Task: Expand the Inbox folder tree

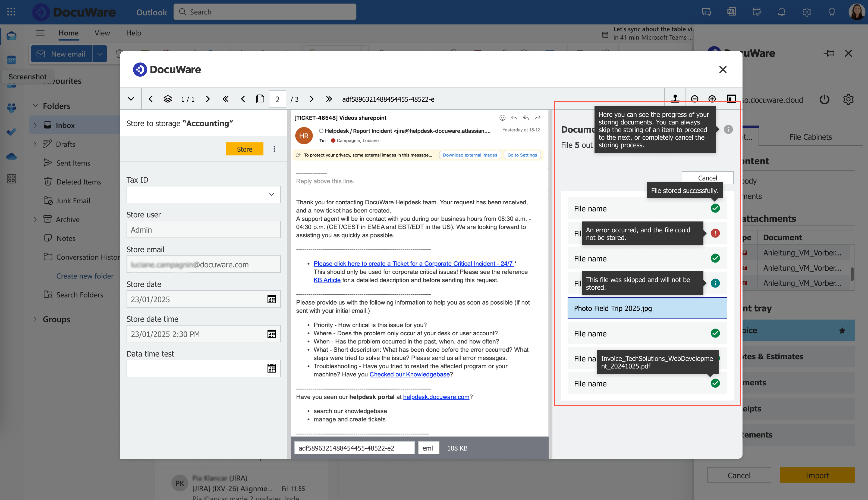Action: tap(35, 125)
